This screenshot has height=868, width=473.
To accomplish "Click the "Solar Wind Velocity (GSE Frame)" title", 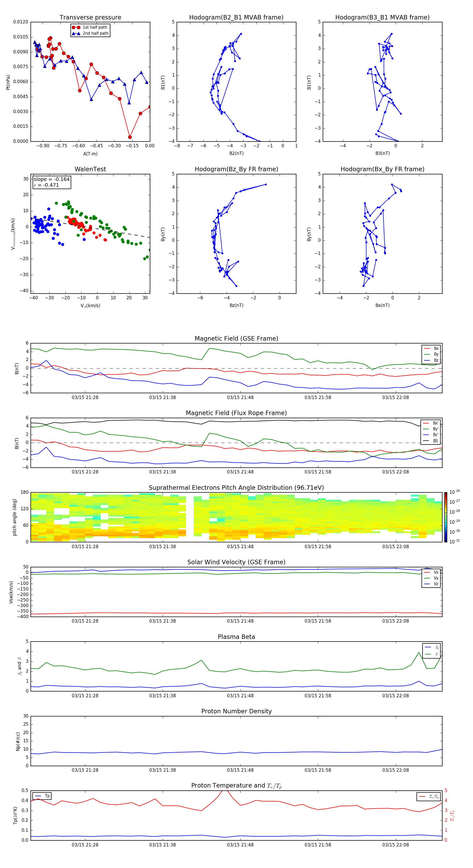I will [236, 562].
